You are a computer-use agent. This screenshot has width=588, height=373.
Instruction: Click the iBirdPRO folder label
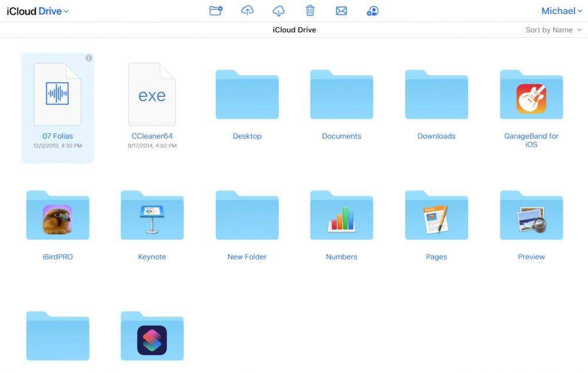pos(58,257)
